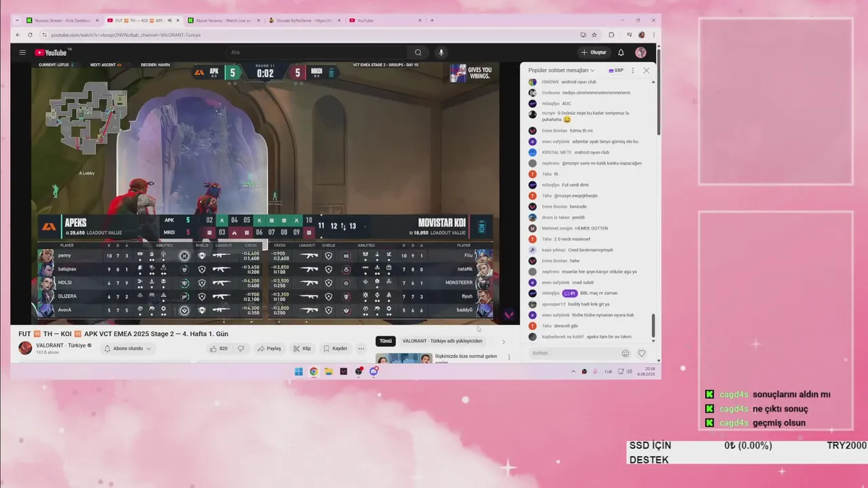Image resolution: width=868 pixels, height=488 pixels.
Task: Open emoji picker in chat input
Action: [625, 353]
